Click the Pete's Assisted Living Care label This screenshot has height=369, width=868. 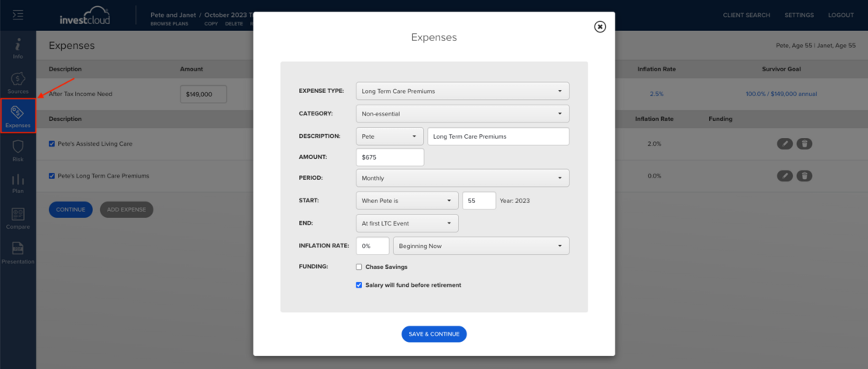coord(95,143)
